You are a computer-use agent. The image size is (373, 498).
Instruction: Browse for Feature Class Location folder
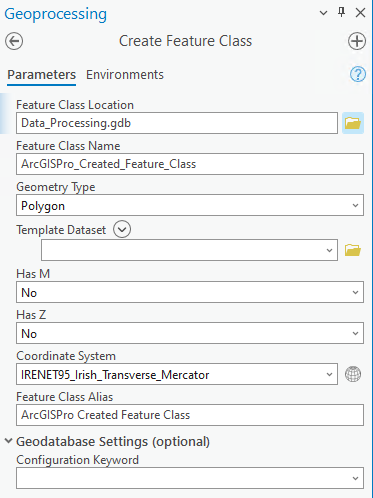click(x=353, y=123)
